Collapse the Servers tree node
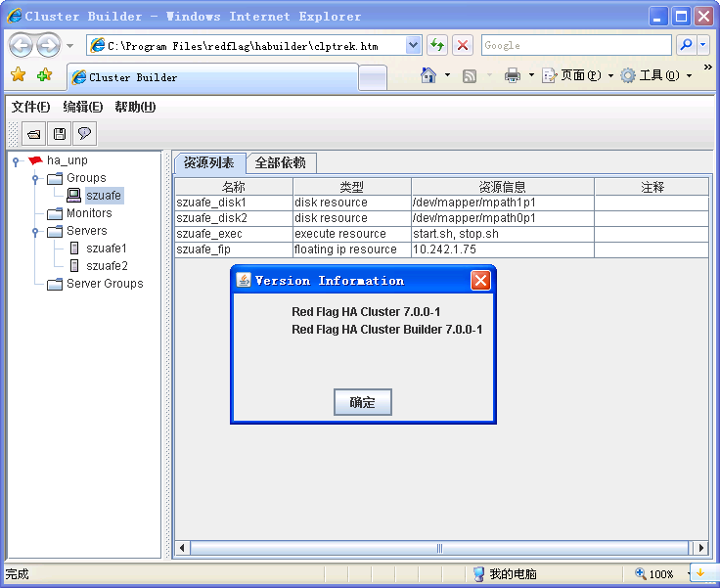720x588 pixels. [36, 232]
